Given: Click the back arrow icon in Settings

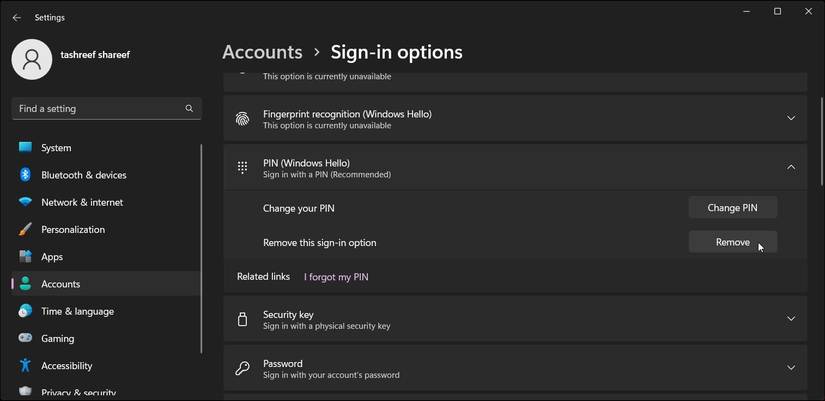Looking at the screenshot, I should [x=16, y=18].
